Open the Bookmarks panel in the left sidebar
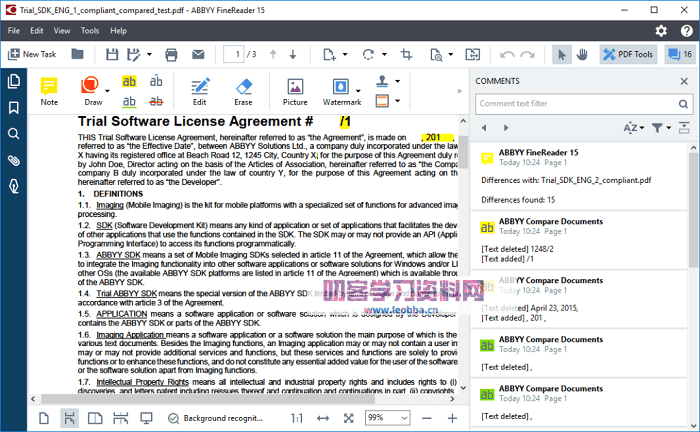Image resolution: width=700 pixels, height=432 pixels. 14,108
